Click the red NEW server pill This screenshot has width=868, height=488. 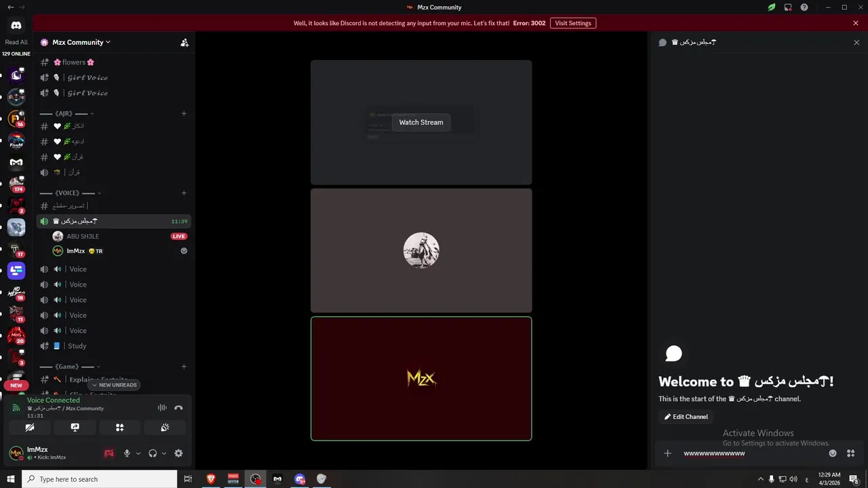coord(16,385)
